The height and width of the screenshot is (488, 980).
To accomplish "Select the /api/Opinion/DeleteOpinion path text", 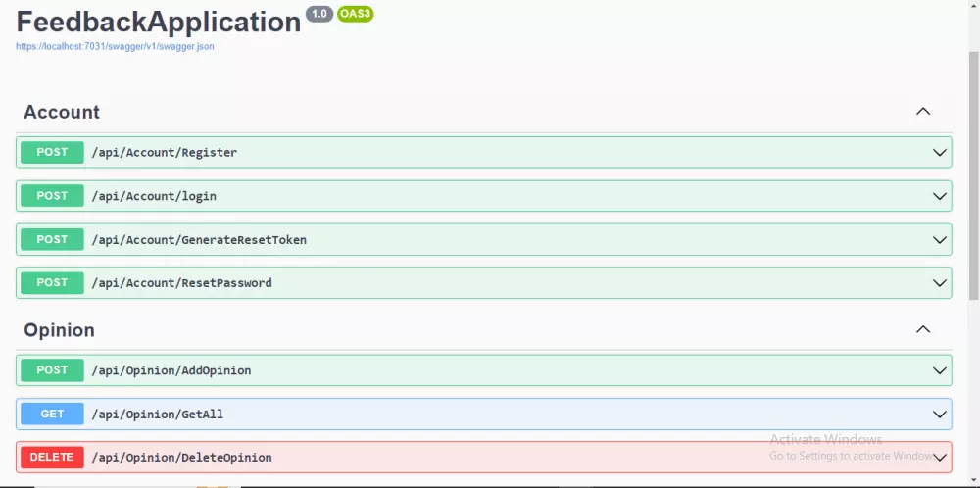I will [182, 458].
